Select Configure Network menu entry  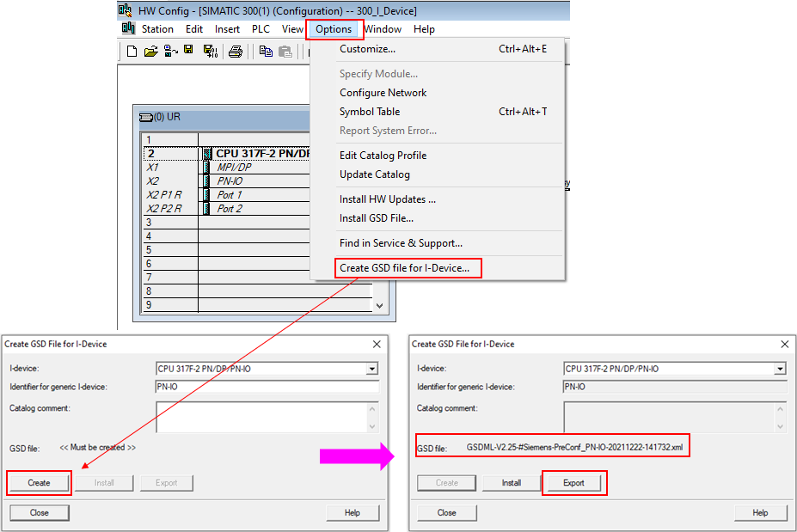[x=438, y=93]
